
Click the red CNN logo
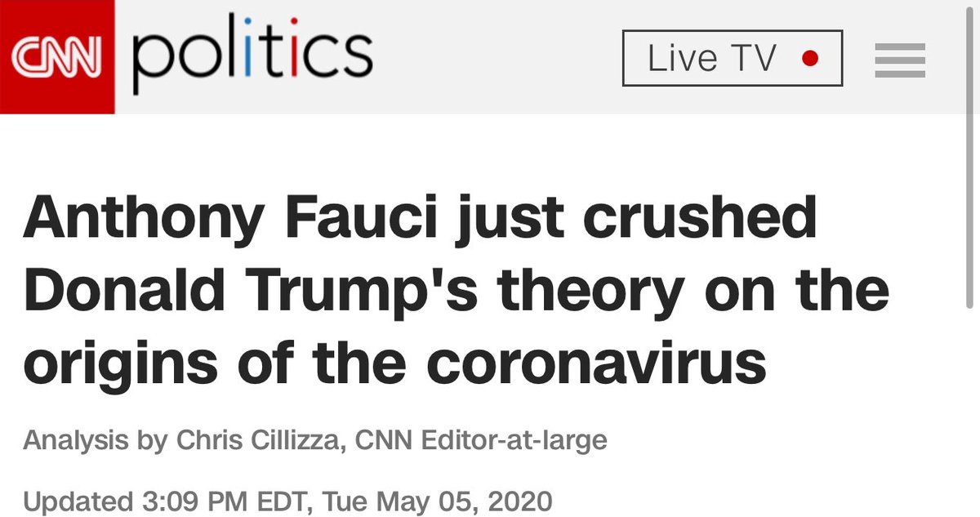[x=57, y=57]
